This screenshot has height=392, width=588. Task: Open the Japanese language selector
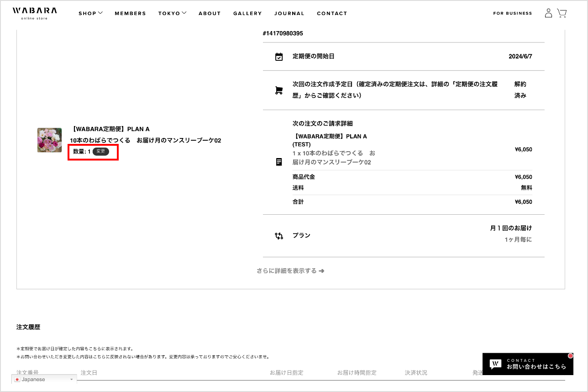click(44, 379)
